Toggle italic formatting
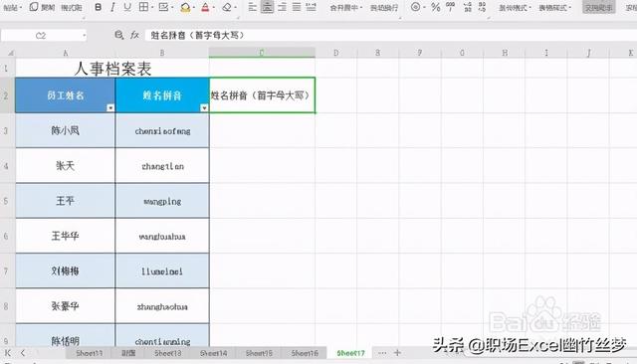Viewport: 637px width, 364px height. tap(112, 7)
